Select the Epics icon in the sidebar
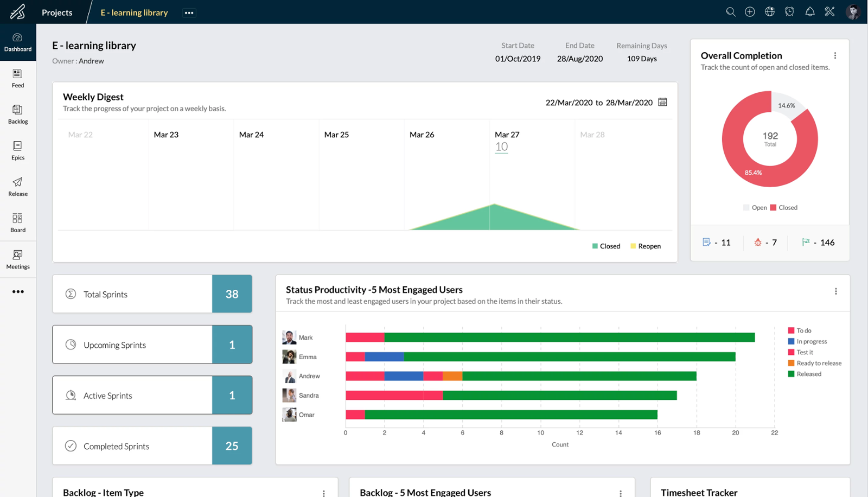 pyautogui.click(x=17, y=150)
